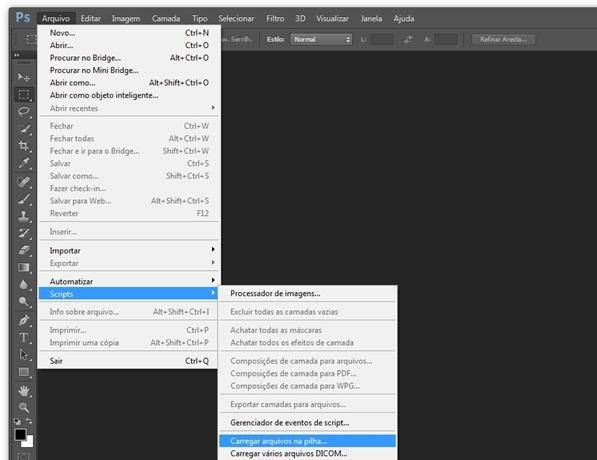
Task: Expand the Exportar submenu
Action: point(129,263)
